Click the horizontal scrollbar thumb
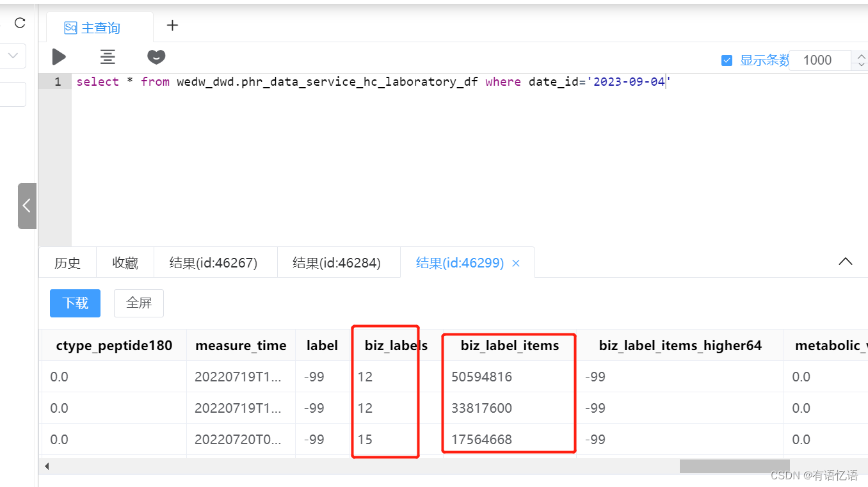Screen dimensions: 868x487 coord(735,466)
